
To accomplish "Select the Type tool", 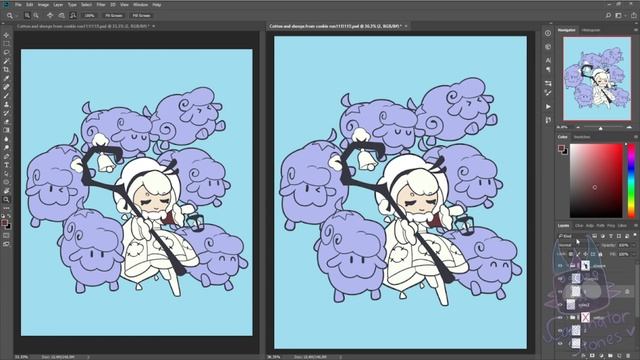I will [x=6, y=165].
